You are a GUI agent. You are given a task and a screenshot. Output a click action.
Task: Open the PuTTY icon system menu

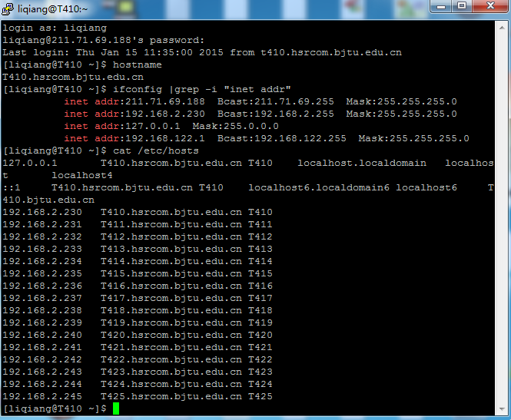8,9
